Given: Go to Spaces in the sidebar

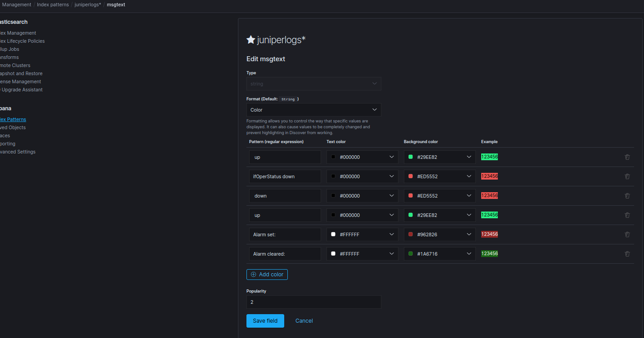Looking at the screenshot, I should (5, 135).
